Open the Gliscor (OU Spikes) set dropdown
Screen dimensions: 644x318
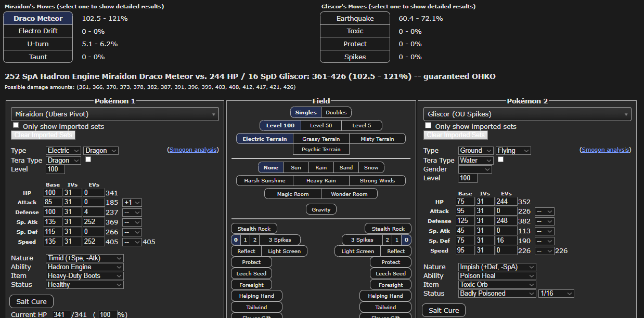[x=527, y=114]
